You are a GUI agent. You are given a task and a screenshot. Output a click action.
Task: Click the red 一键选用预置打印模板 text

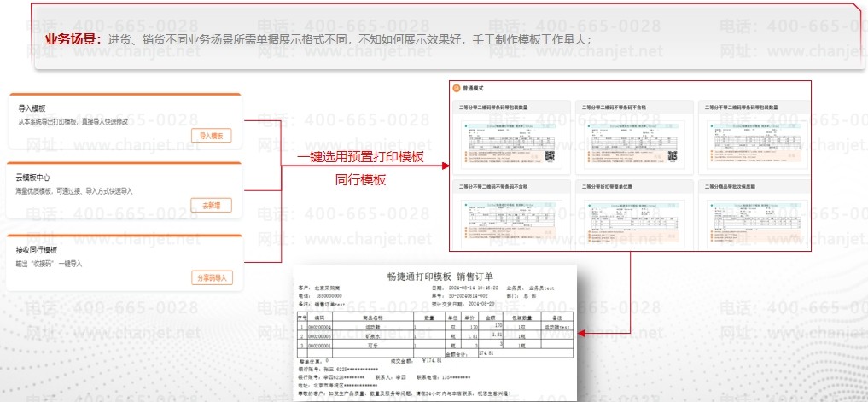[360, 158]
